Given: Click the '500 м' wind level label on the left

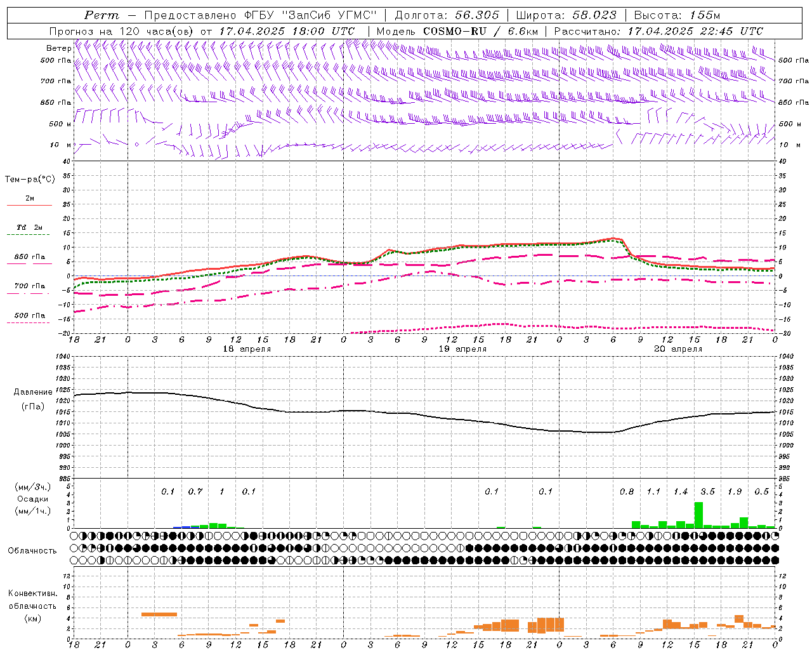Looking at the screenshot, I should click(x=60, y=124).
